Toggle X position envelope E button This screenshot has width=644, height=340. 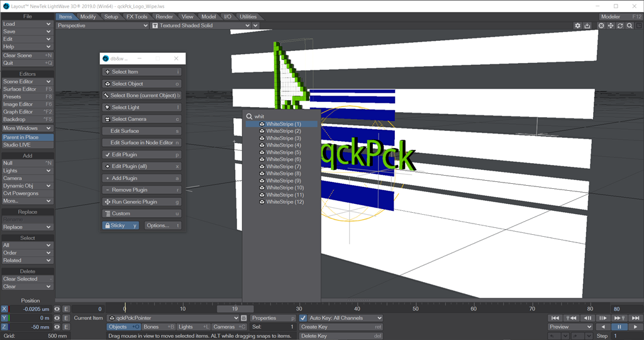(65, 309)
